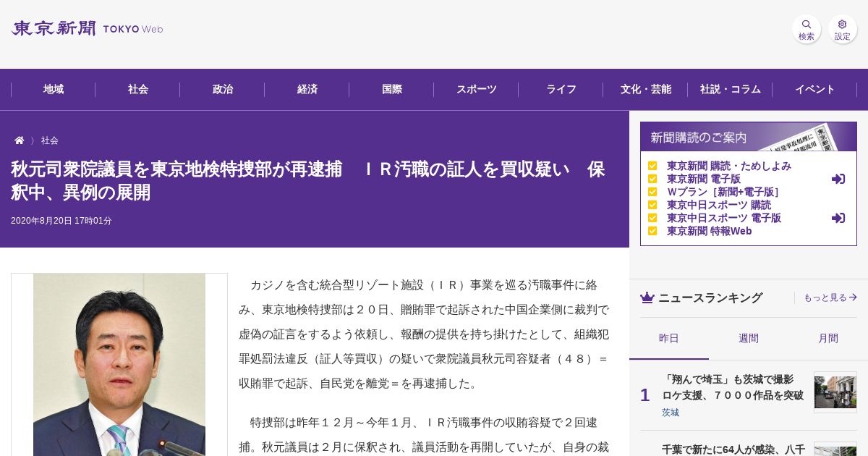Open the 社会 navigation menu

(x=138, y=90)
